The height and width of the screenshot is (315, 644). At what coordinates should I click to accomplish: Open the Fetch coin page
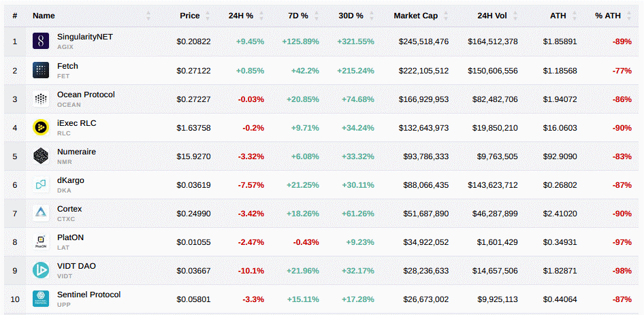[67, 66]
